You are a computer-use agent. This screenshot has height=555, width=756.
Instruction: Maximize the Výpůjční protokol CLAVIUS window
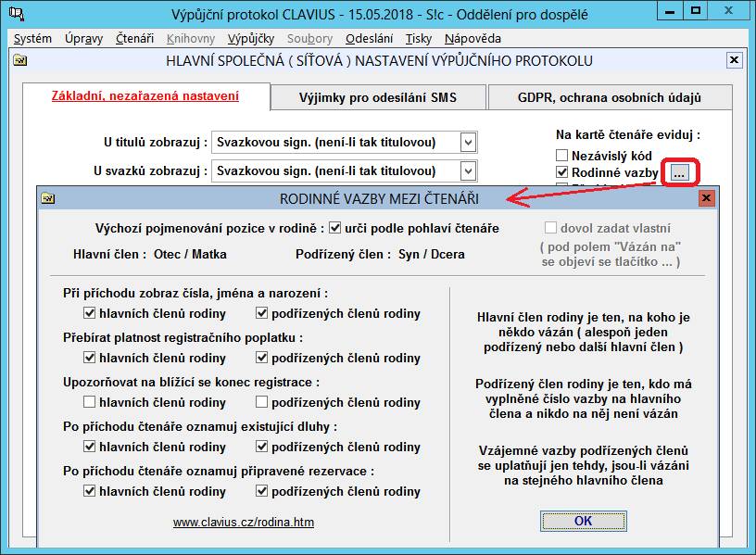tap(695, 11)
